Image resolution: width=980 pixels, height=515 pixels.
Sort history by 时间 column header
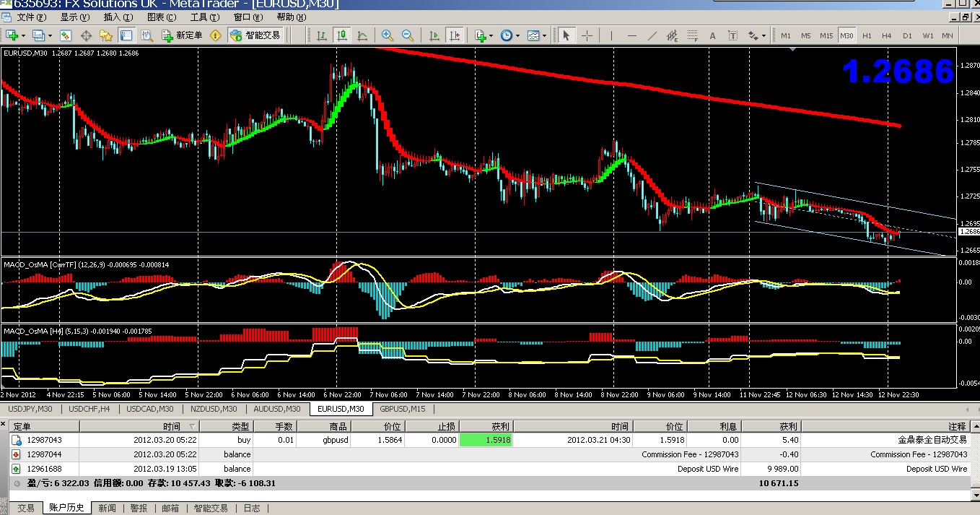[171, 427]
